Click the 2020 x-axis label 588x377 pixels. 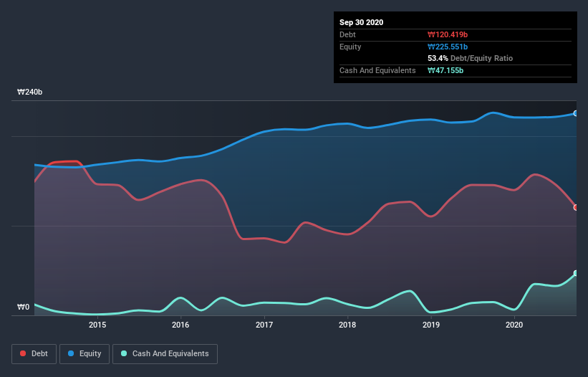coord(514,325)
